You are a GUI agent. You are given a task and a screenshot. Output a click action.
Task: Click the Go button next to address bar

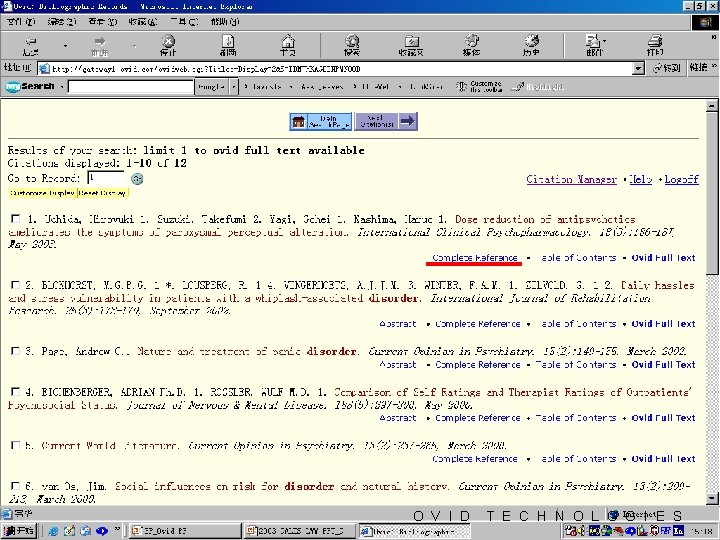pos(667,68)
